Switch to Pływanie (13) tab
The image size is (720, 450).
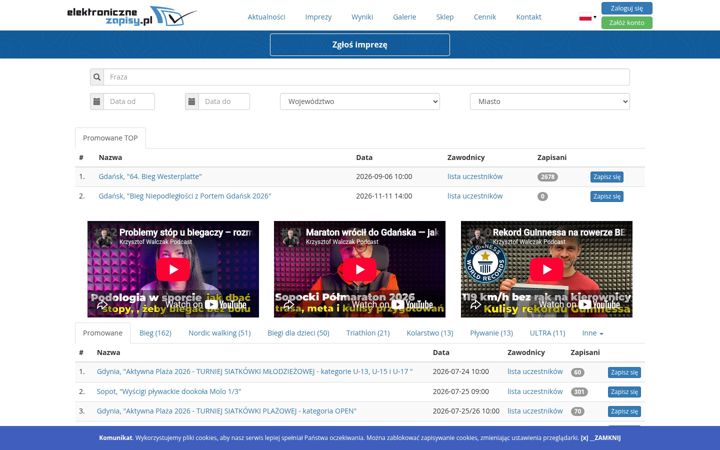tap(491, 333)
